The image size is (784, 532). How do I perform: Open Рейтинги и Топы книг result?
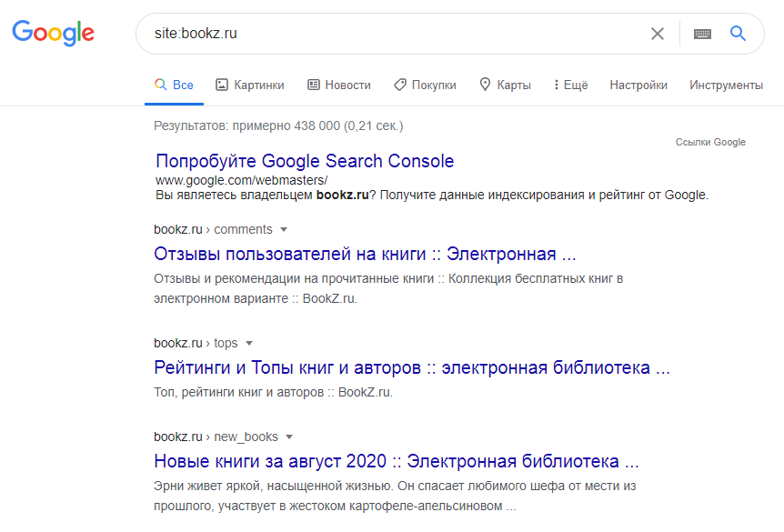click(412, 367)
